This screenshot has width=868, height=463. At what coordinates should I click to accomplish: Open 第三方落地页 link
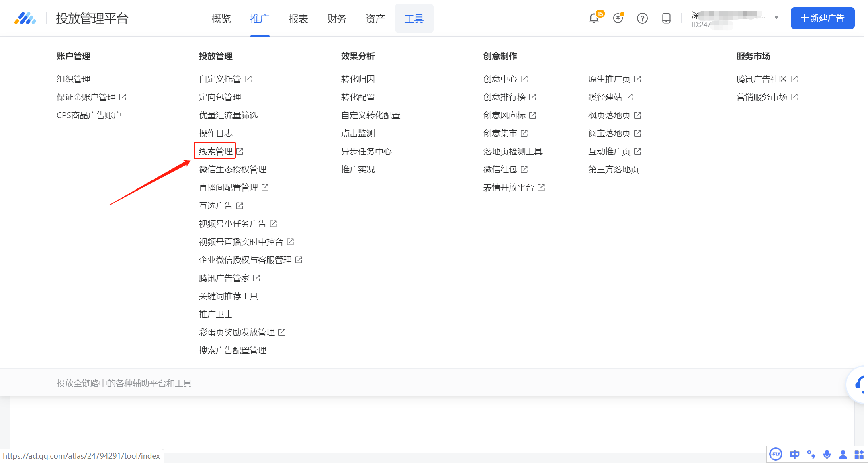click(x=614, y=170)
